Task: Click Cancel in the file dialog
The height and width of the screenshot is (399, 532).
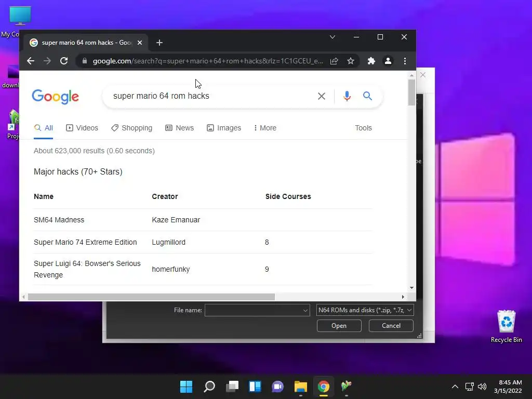Action: (x=391, y=326)
